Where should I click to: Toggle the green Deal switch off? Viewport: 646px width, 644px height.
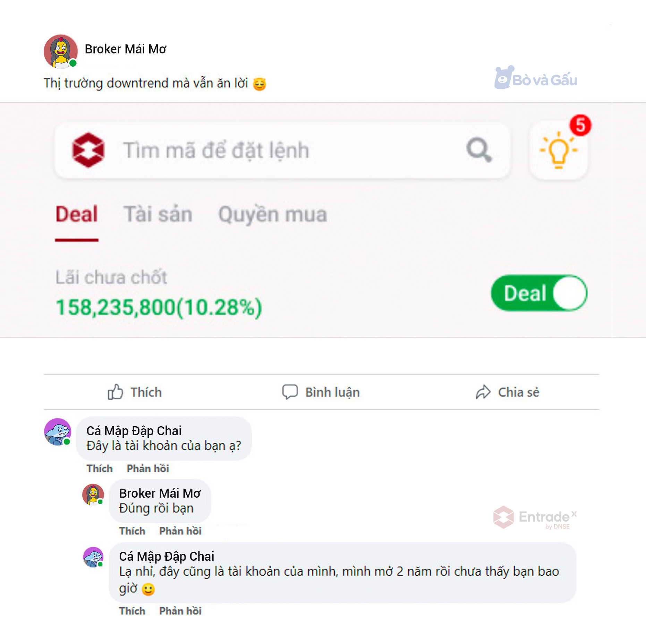click(539, 293)
